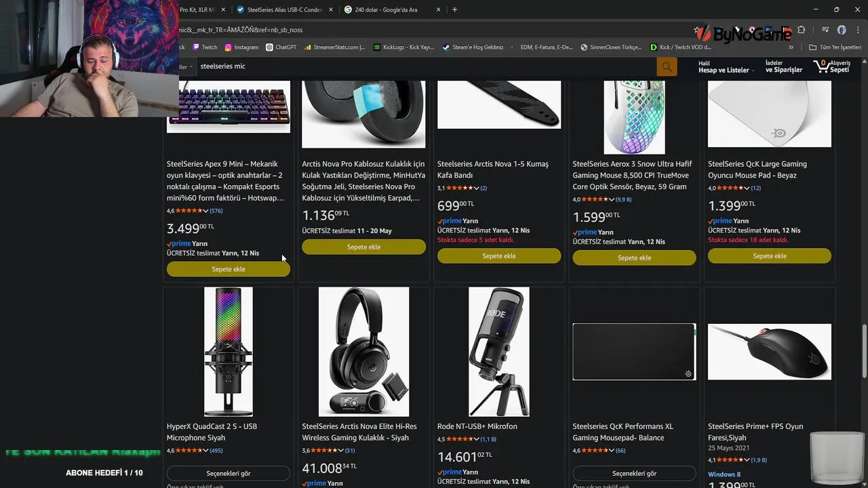Image resolution: width=868 pixels, height=488 pixels.
Task: Open İadeler ve Siparişler
Action: point(783,66)
